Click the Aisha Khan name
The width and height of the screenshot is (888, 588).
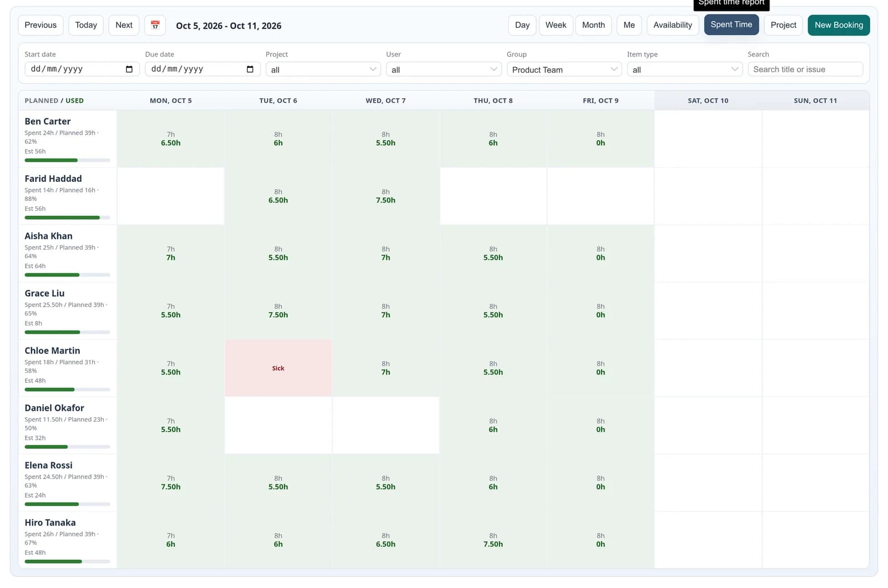[48, 236]
